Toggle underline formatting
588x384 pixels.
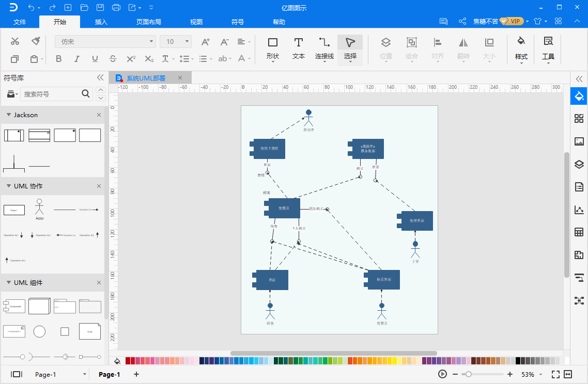tap(95, 59)
